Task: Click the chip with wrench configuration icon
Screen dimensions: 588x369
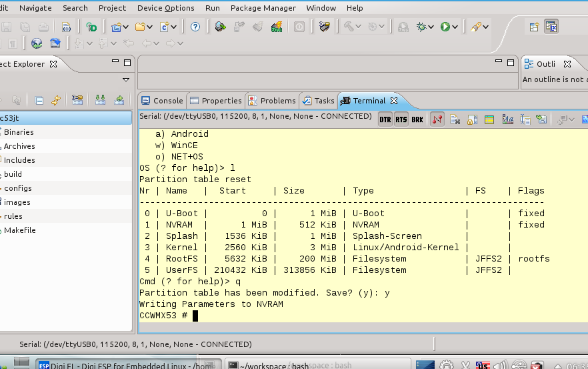Action: [325, 27]
